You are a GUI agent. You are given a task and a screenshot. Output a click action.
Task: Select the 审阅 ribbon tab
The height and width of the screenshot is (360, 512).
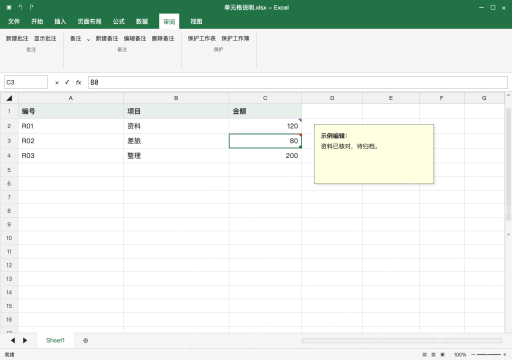(x=169, y=22)
